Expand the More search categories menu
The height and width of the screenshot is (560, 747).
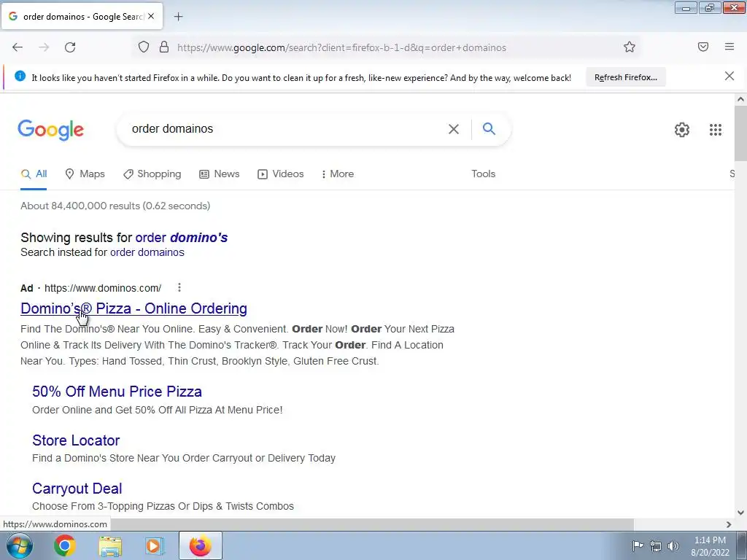coord(337,174)
